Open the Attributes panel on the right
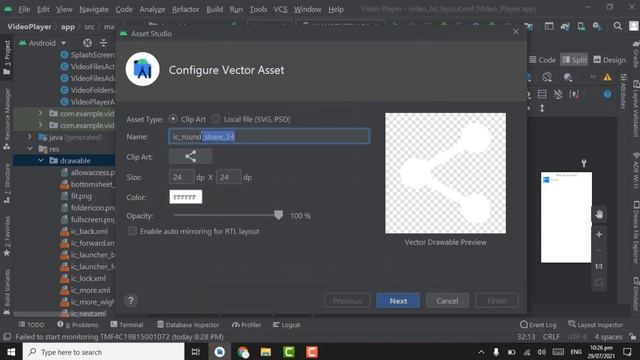 coord(623,92)
